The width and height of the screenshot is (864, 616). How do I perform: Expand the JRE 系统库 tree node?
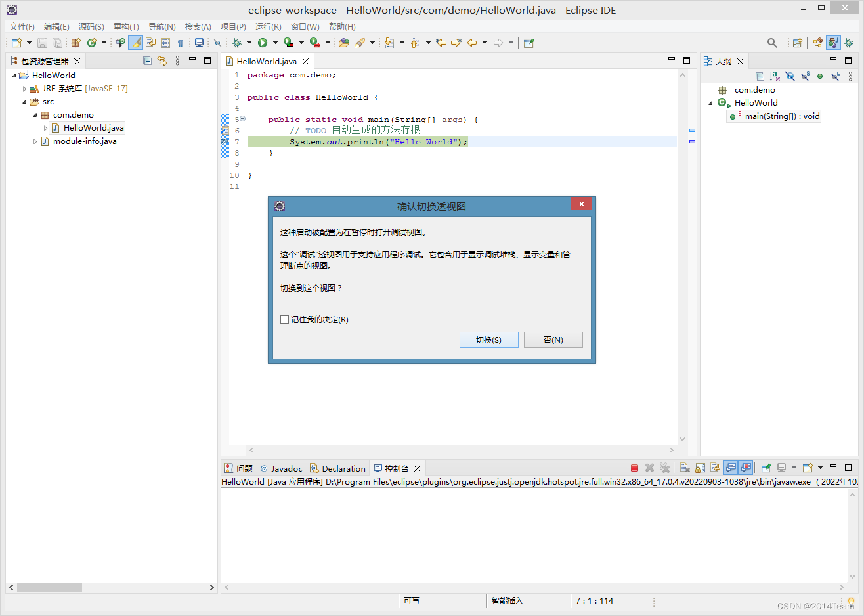click(24, 89)
